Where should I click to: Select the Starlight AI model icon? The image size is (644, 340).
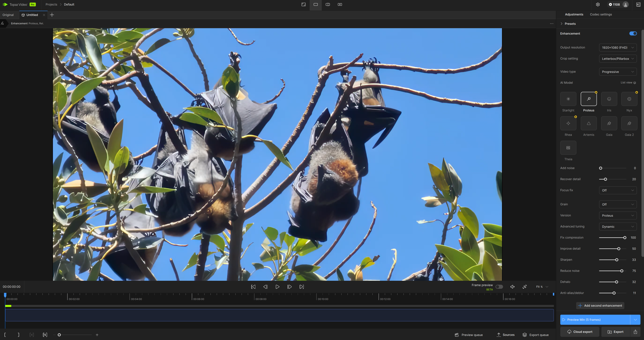coord(568,99)
